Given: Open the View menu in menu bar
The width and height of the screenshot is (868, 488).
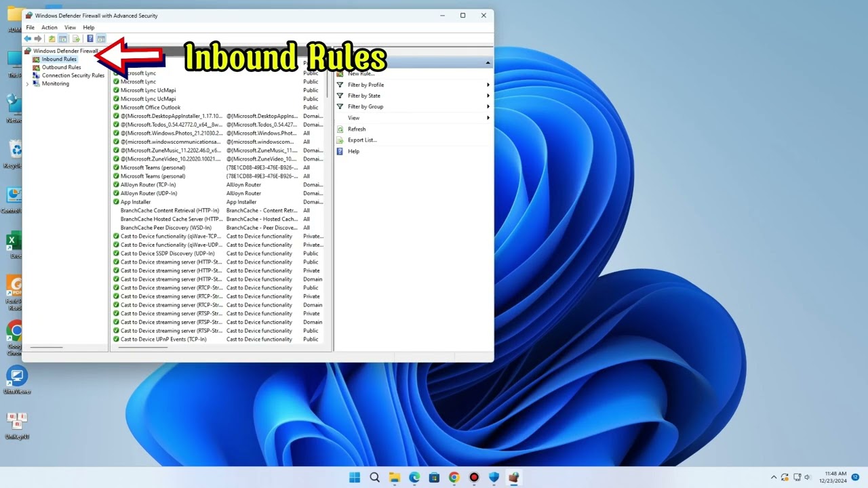Looking at the screenshot, I should point(70,28).
